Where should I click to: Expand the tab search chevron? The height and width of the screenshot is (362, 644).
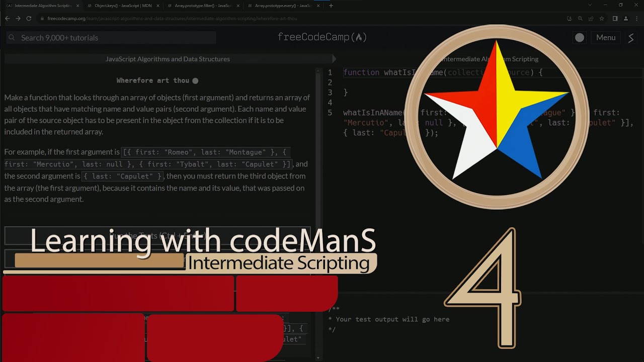590,5
